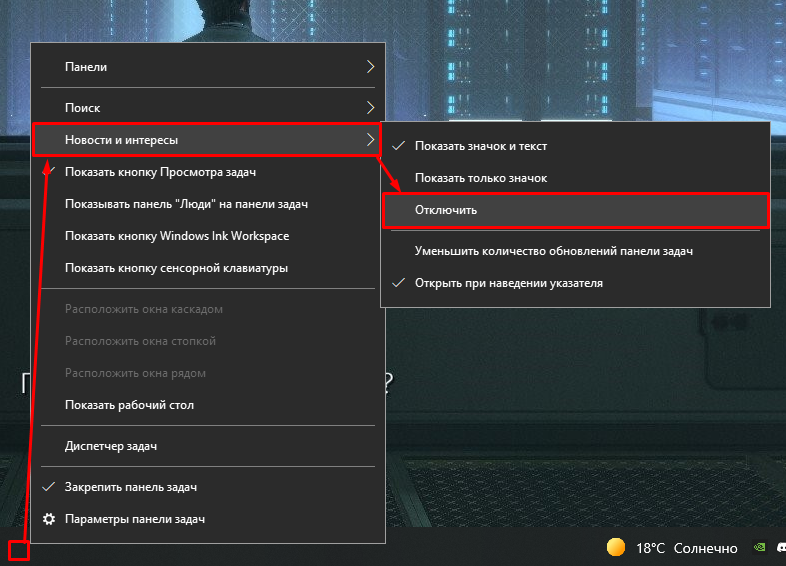786x566 pixels.
Task: Toggle Уменьшить количество обновлений панели задач
Action: click(575, 251)
